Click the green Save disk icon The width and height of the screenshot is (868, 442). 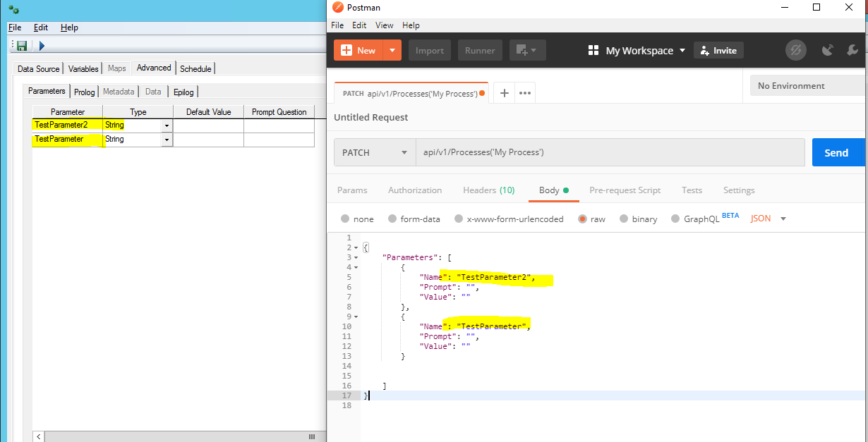[22, 46]
